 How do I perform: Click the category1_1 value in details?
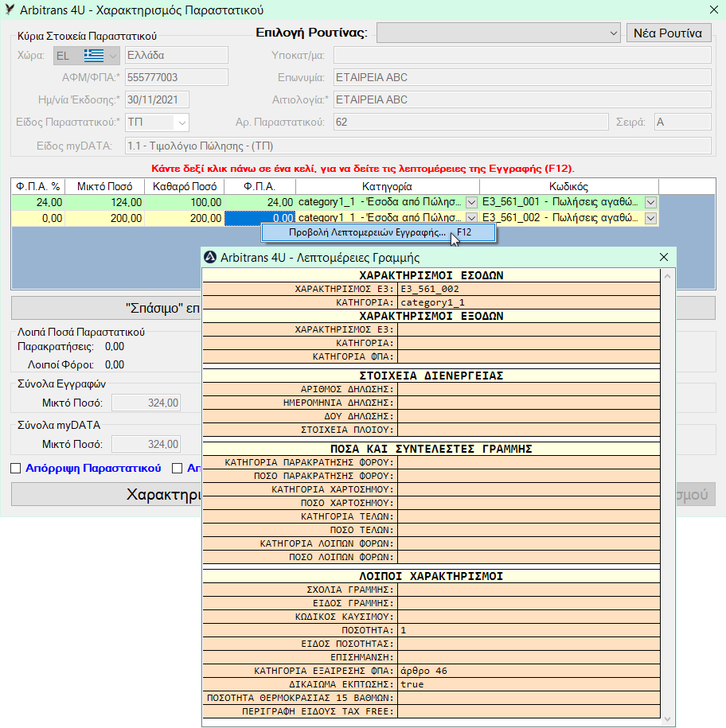(x=529, y=302)
